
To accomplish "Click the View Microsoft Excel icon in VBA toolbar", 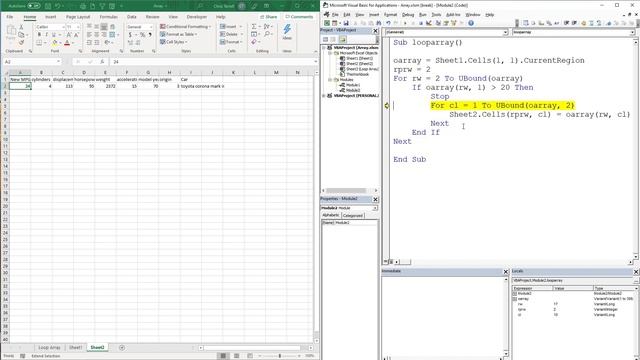I will coord(327,23).
